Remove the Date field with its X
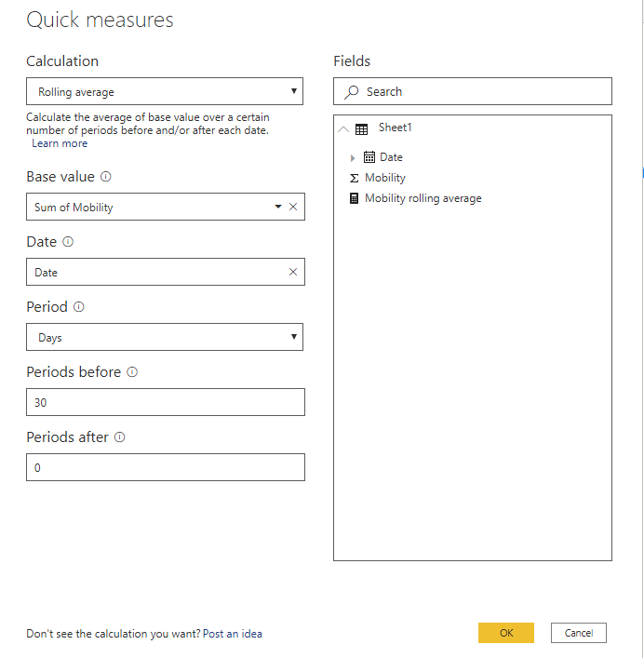Screen dimensions: 644x658 click(293, 272)
